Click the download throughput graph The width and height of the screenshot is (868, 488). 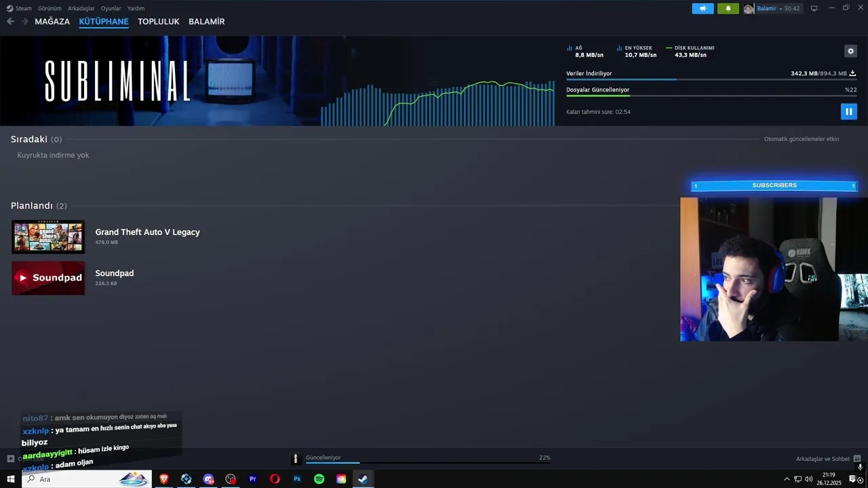point(437,104)
